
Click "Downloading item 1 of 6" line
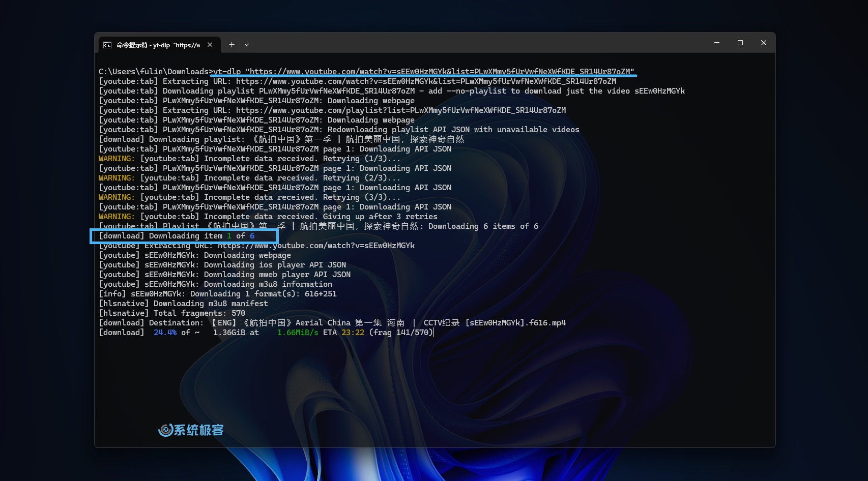click(177, 236)
